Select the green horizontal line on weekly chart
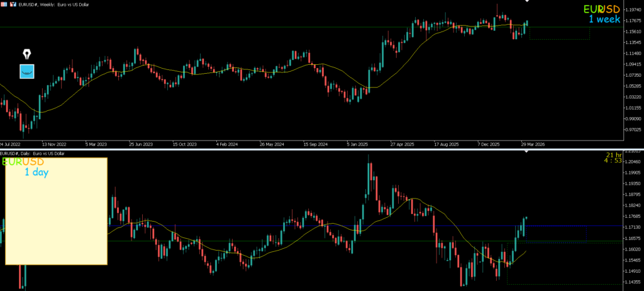This screenshot has width=644, height=291. pos(189,27)
